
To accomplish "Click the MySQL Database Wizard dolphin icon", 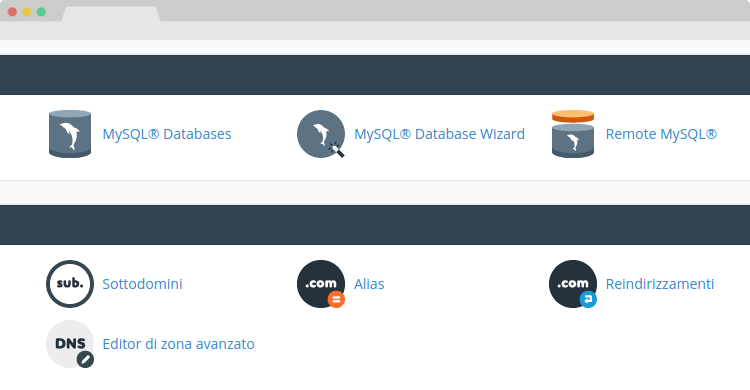I will pos(321,134).
